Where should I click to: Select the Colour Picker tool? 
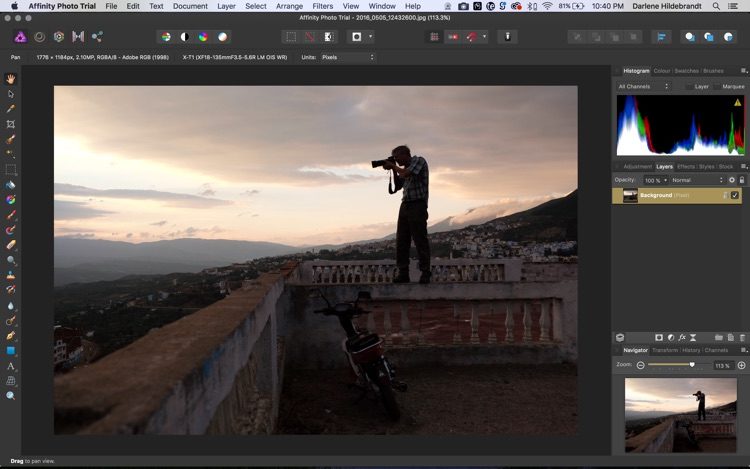pyautogui.click(x=11, y=109)
